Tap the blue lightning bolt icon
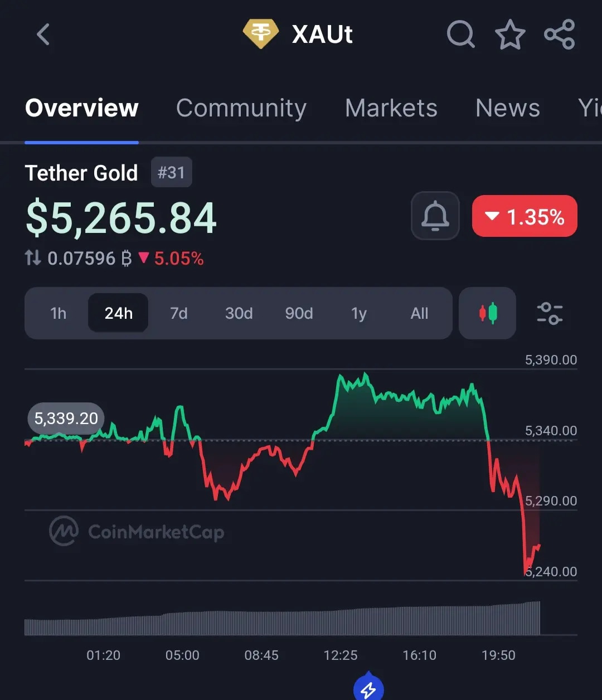602x700 pixels. coord(368,689)
